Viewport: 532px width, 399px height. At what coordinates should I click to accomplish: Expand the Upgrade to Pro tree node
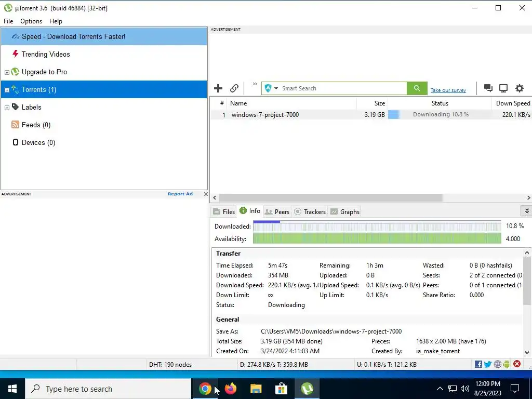pos(7,72)
